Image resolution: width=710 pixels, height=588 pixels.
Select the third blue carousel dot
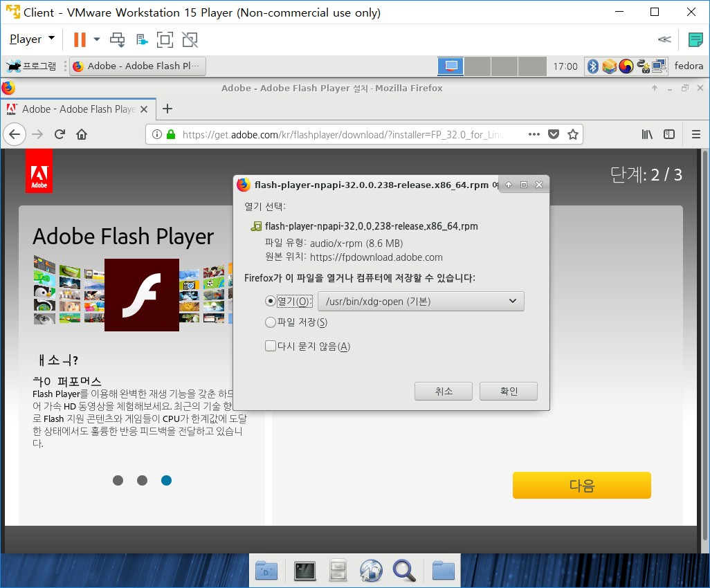click(167, 480)
